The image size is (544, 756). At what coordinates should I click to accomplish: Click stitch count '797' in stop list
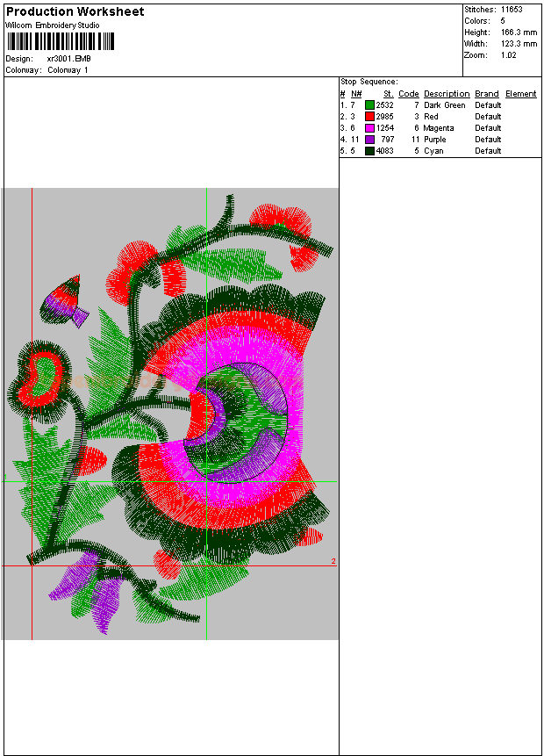coord(388,140)
